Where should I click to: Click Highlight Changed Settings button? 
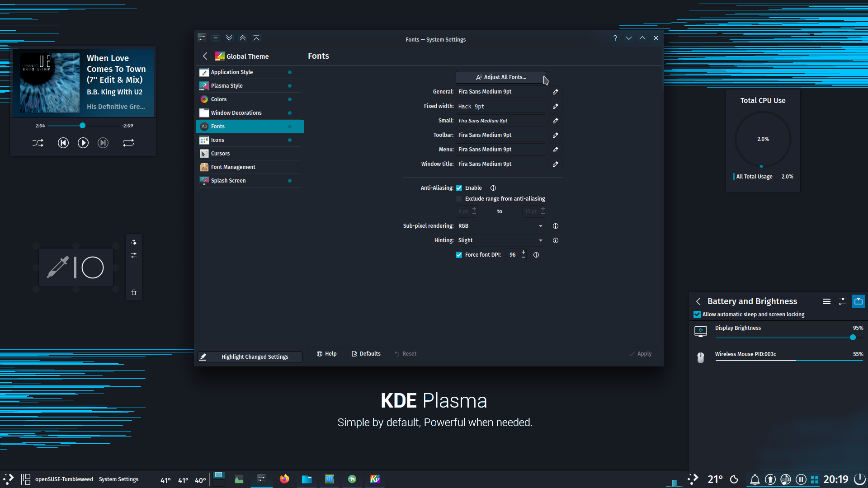pos(250,357)
